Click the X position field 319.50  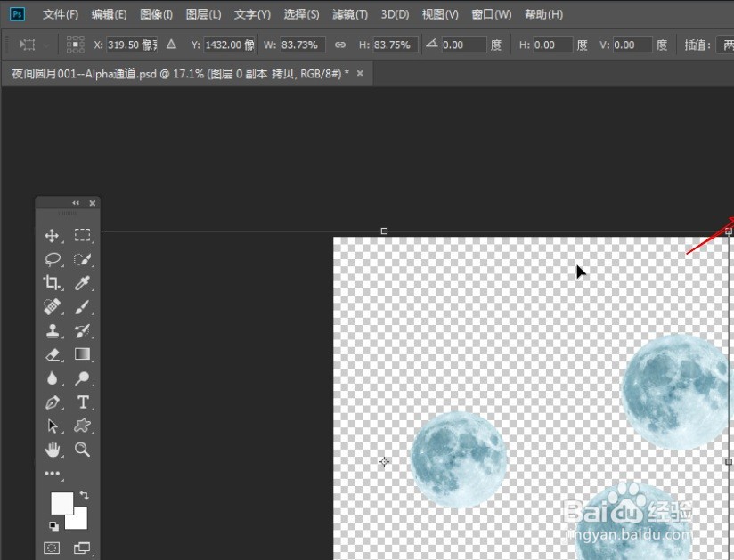[x=132, y=45]
